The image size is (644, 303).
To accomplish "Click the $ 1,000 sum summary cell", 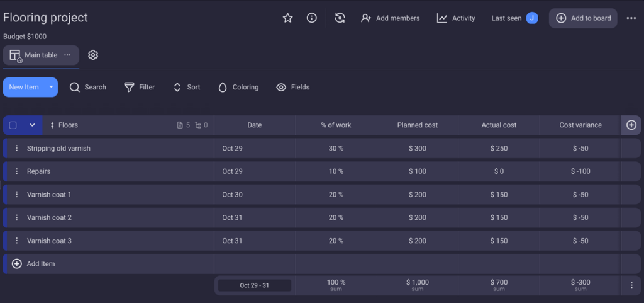I will click(418, 285).
